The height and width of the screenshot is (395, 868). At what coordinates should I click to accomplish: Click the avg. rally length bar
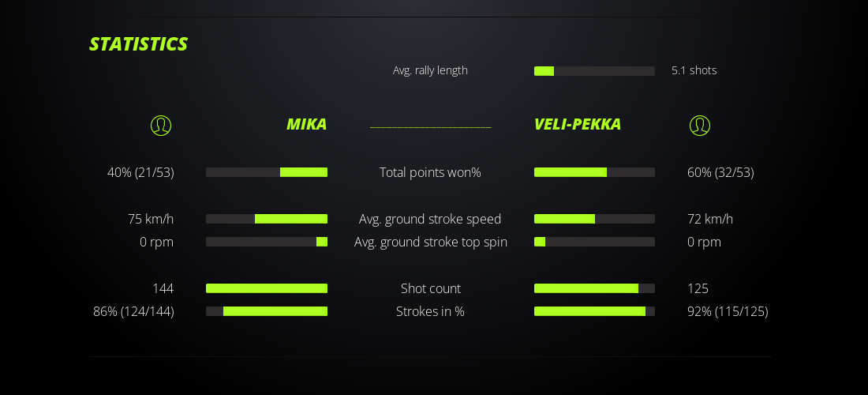pyautogui.click(x=594, y=71)
